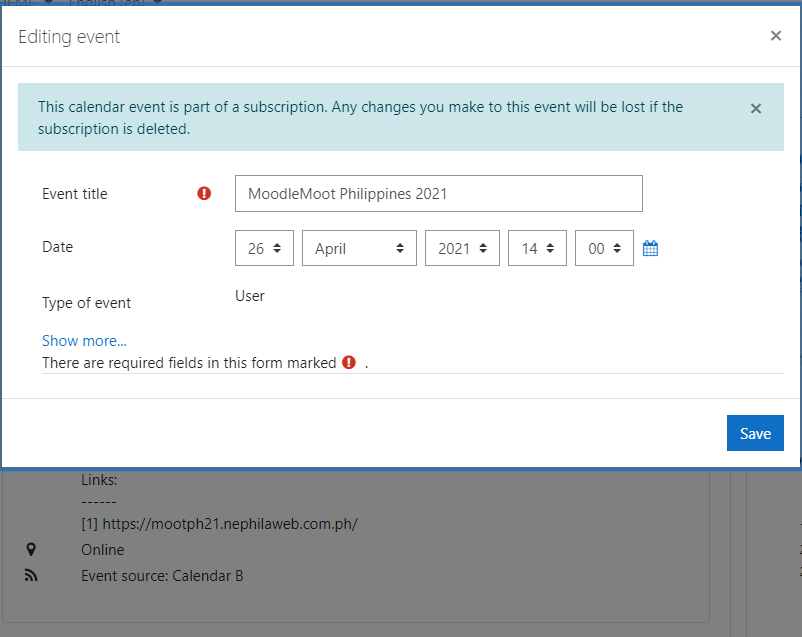Click the required marker icon in the form note

349,362
